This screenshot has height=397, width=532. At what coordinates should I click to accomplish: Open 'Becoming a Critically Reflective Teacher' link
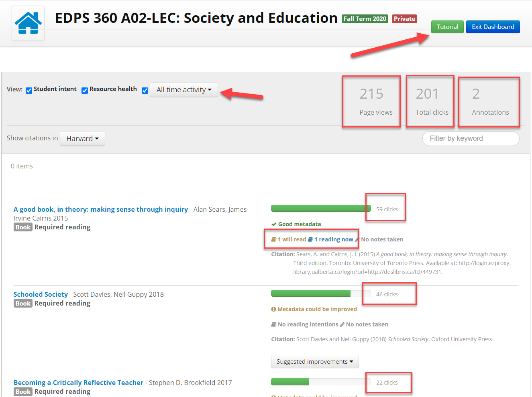78,383
